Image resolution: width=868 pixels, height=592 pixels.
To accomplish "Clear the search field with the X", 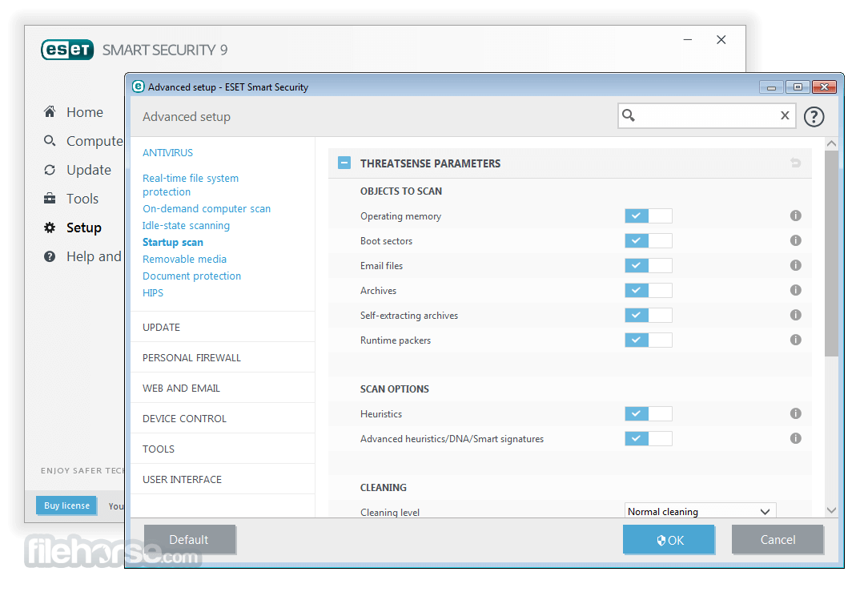I will coord(785,115).
